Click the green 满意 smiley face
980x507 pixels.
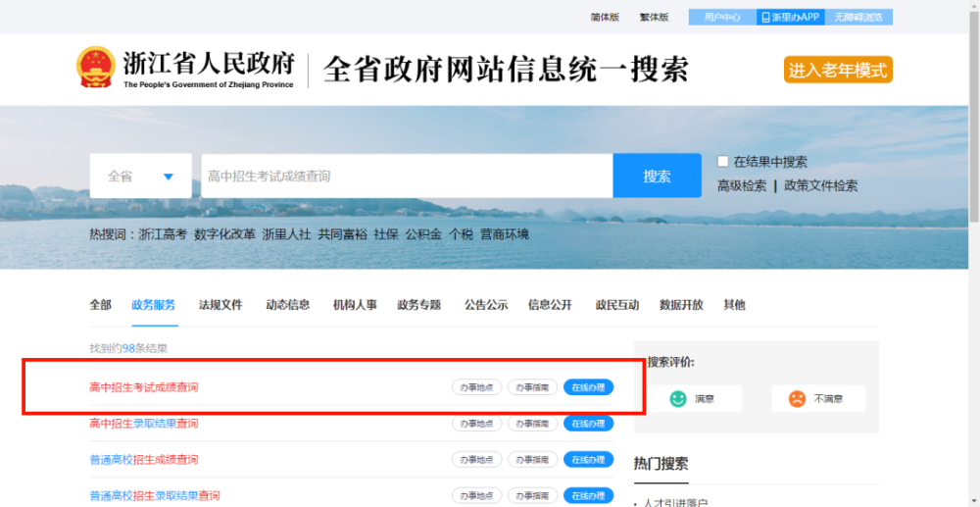pos(677,399)
